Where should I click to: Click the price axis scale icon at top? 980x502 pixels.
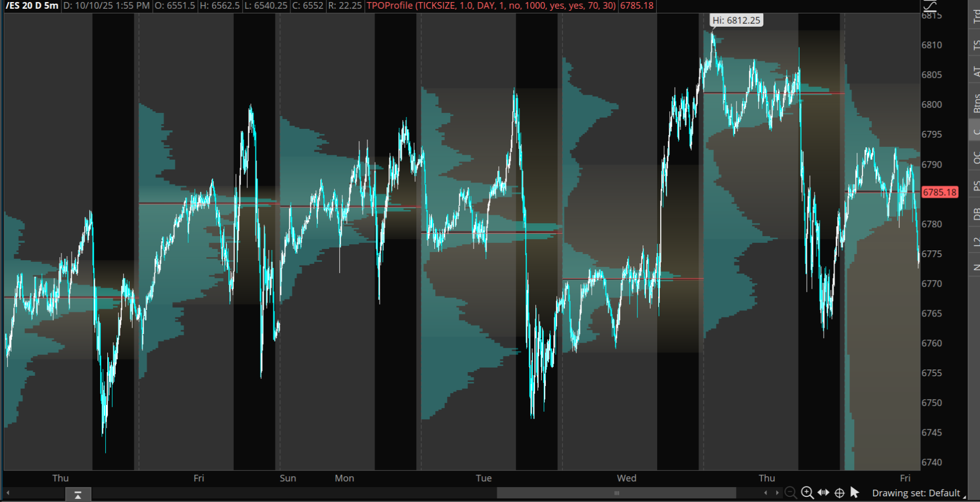point(929,6)
